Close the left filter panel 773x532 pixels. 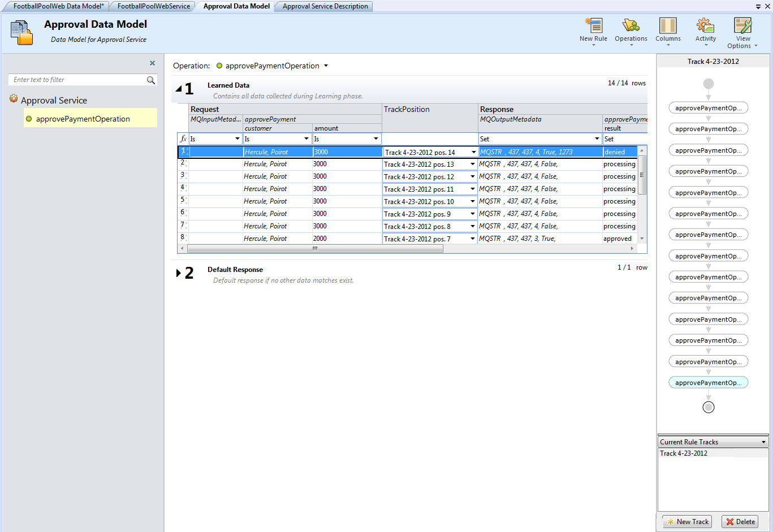point(152,63)
